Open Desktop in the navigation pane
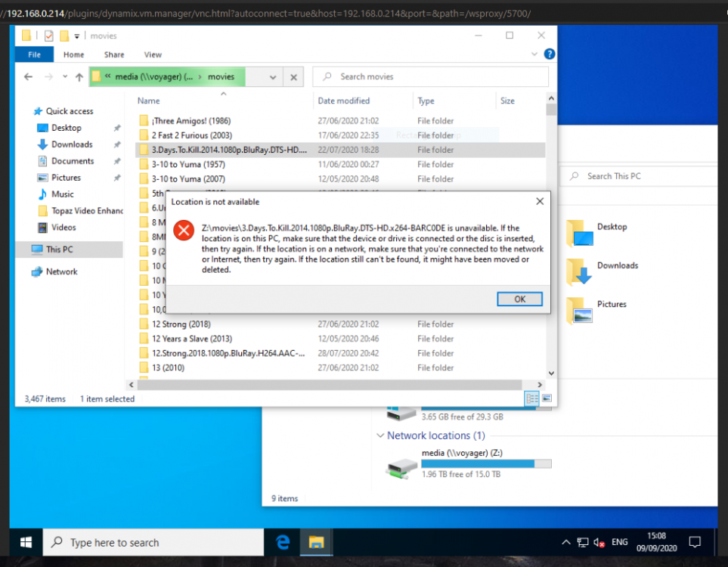 (x=67, y=128)
